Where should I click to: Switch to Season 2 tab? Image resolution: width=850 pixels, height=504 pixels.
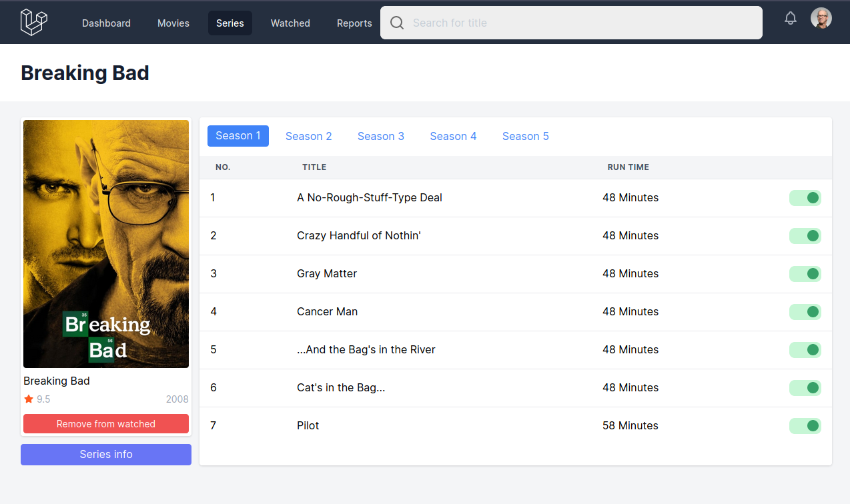click(x=309, y=136)
